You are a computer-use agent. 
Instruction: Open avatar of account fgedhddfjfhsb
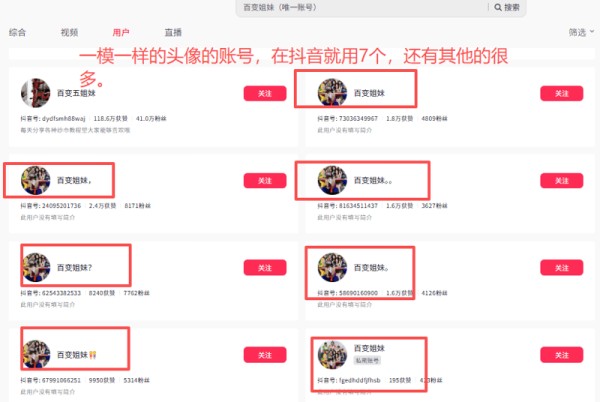332,355
